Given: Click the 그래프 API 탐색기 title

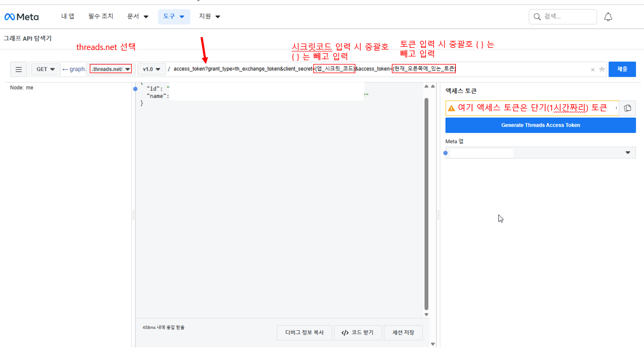Looking at the screenshot, I should pos(27,39).
